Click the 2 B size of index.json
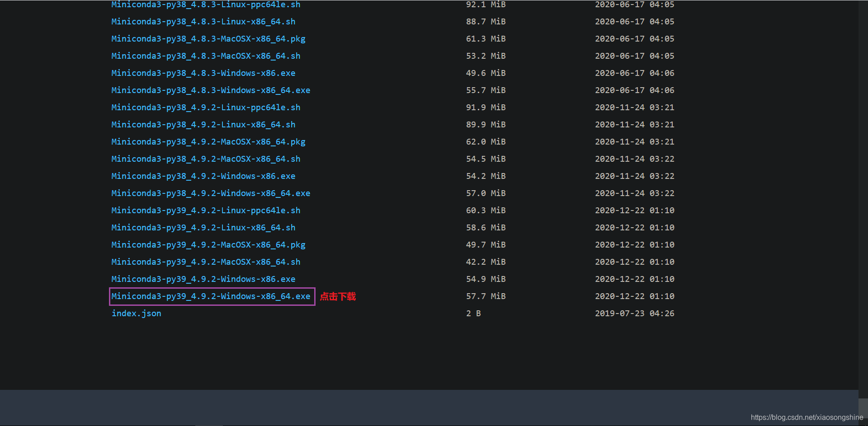Screen dimensions: 868x426 click(473, 314)
